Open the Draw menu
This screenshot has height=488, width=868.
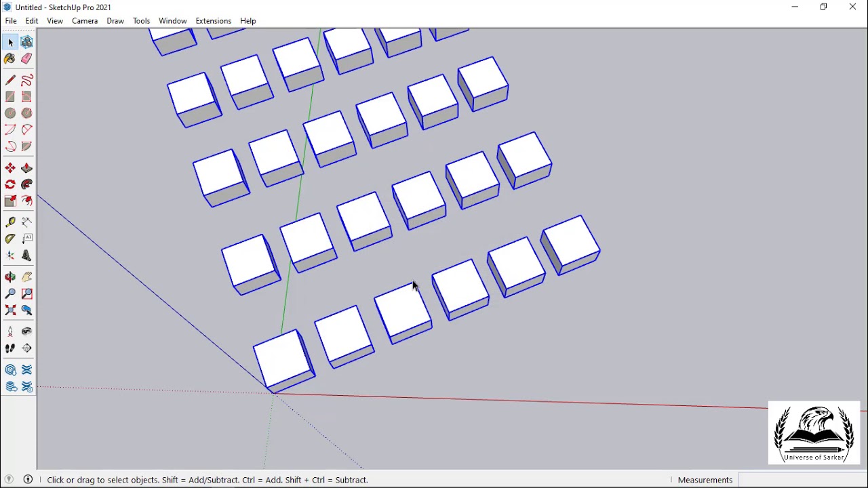(x=115, y=21)
